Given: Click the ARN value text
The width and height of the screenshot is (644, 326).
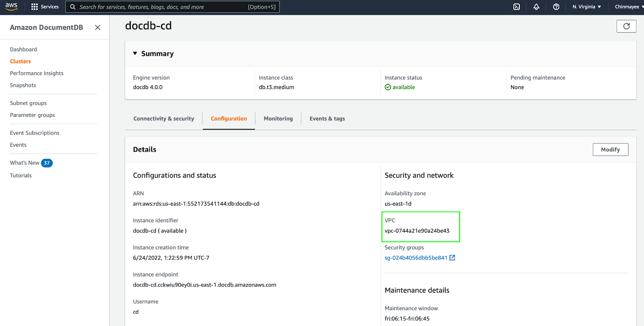Looking at the screenshot, I should pyautogui.click(x=196, y=204).
